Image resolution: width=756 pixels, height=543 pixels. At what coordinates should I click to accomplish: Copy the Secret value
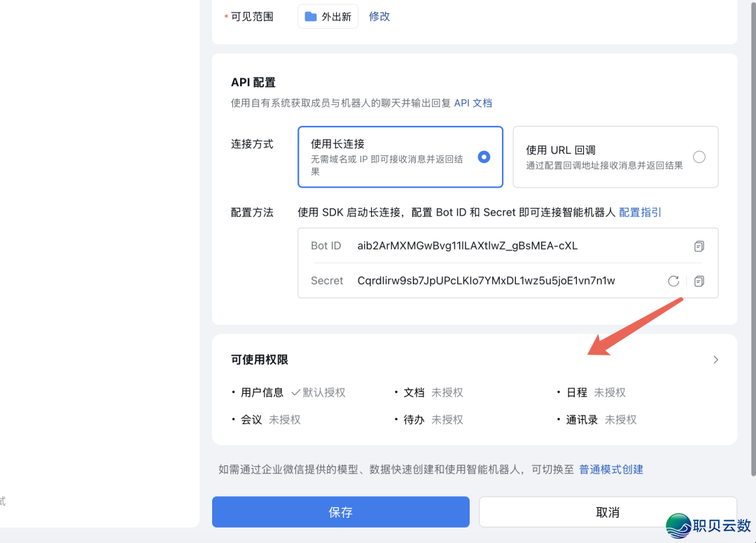[699, 281]
